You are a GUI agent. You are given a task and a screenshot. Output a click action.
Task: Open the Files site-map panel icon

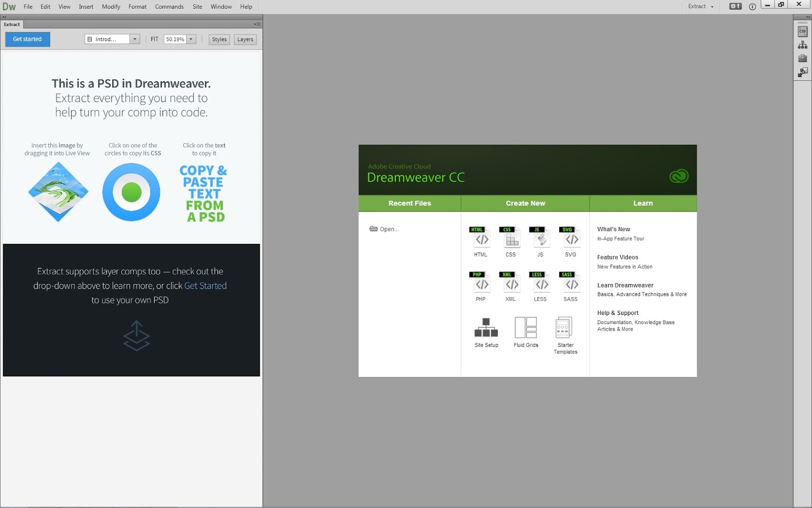pyautogui.click(x=802, y=45)
